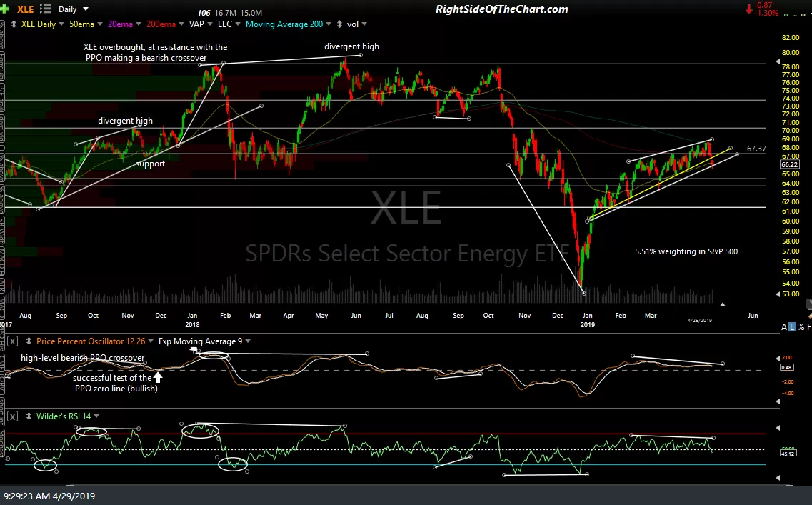812x505 pixels.
Task: Close the Wilder's RSI panel
Action: pyautogui.click(x=12, y=416)
